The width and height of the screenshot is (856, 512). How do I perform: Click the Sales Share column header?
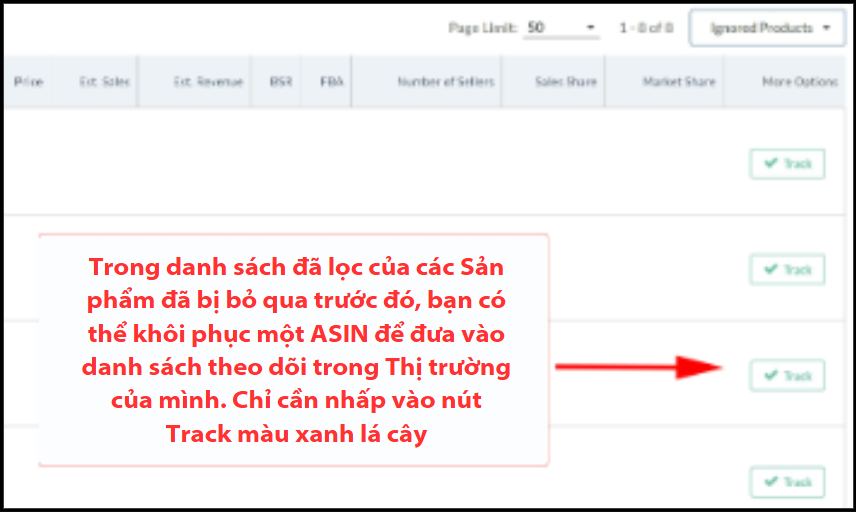coord(565,82)
